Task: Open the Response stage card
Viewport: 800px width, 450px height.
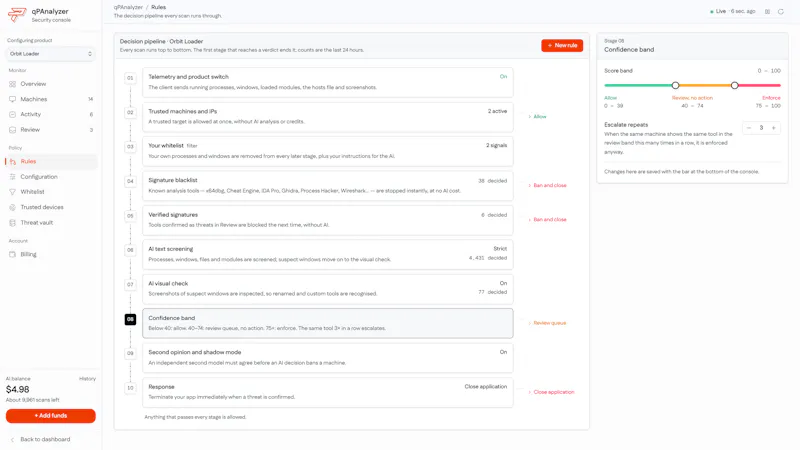Action: tap(328, 392)
